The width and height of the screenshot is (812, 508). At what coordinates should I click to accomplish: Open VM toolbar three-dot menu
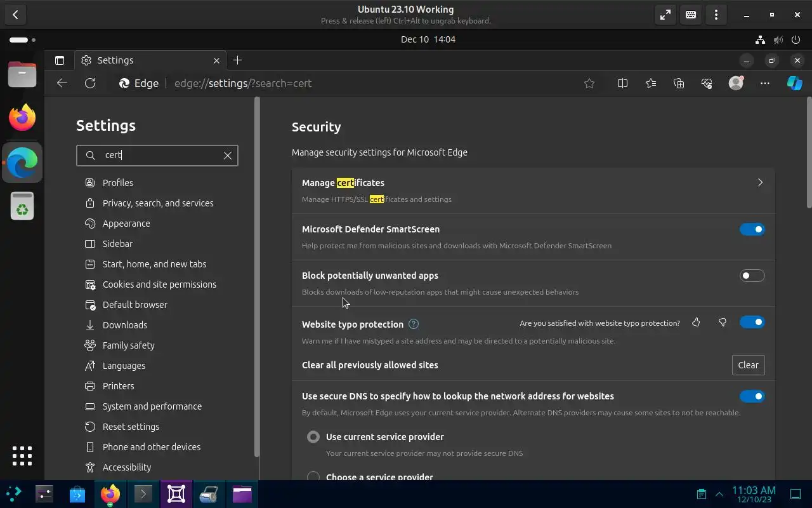pos(716,15)
